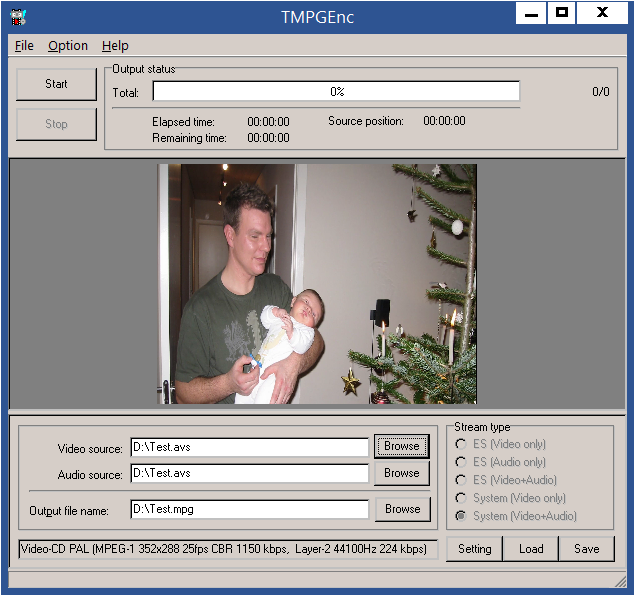
Task: Click the Video source path field
Action: pyautogui.click(x=249, y=447)
